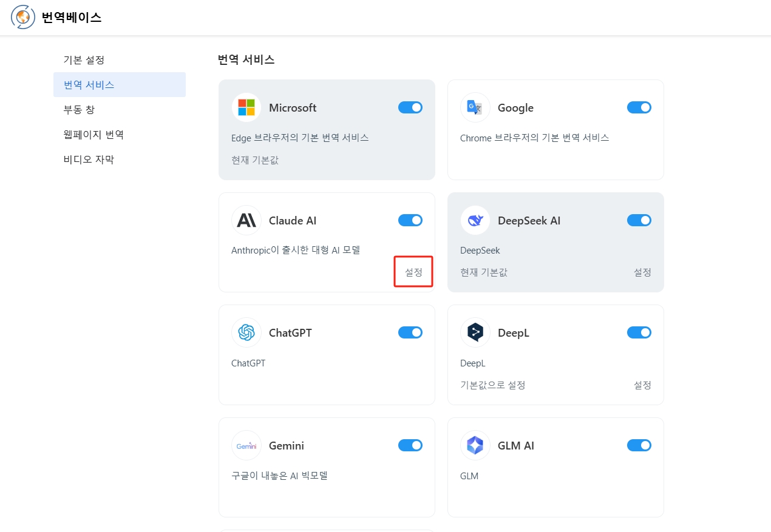Viewport: 771px width, 532px height.
Task: Click the DeepSeek AI service name
Action: pos(529,220)
